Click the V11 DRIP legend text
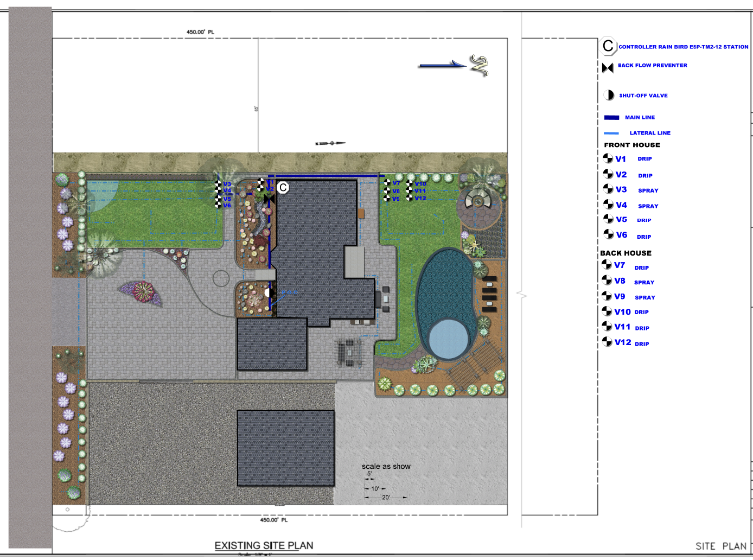 click(642, 328)
